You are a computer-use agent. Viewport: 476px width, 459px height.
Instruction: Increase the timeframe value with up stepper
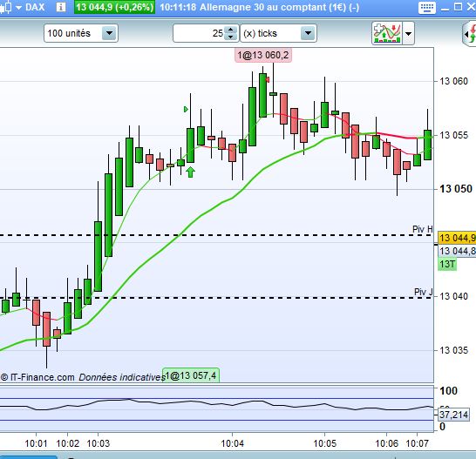click(x=231, y=30)
